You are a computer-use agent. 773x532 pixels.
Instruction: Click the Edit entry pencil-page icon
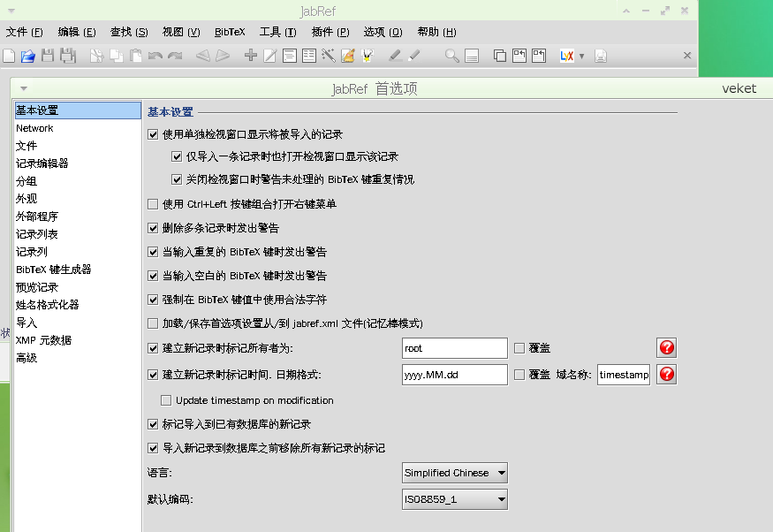[269, 56]
